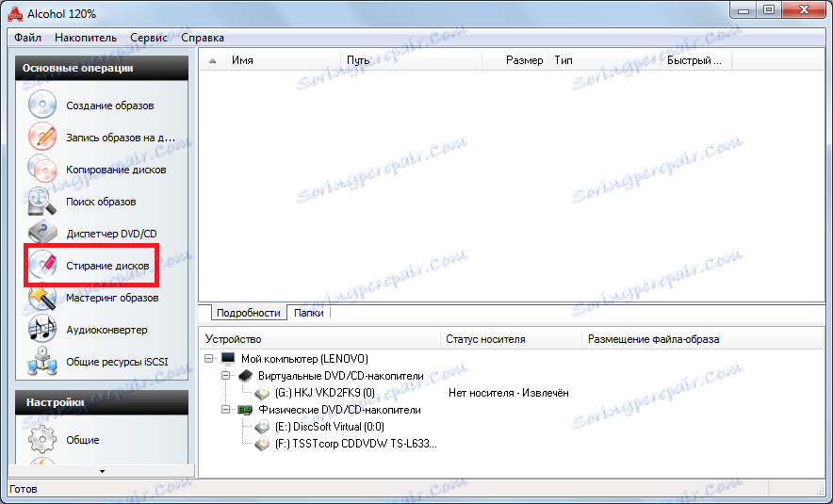Click the Виртуальные DVD/CD-накопители drive icon
This screenshot has width=833, height=504.
(x=245, y=376)
